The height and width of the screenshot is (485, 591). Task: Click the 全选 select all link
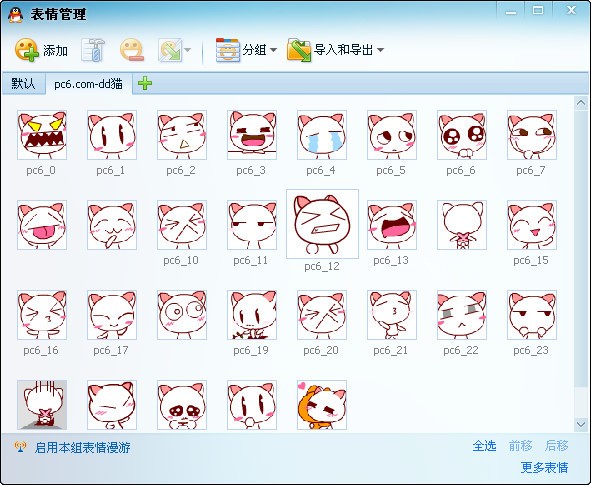click(x=484, y=446)
